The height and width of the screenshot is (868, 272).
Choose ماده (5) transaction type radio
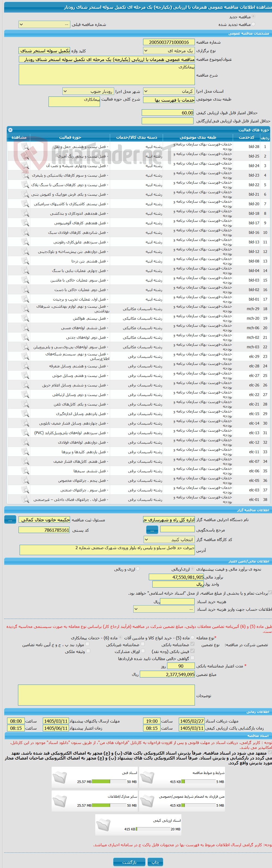tap(192, 637)
